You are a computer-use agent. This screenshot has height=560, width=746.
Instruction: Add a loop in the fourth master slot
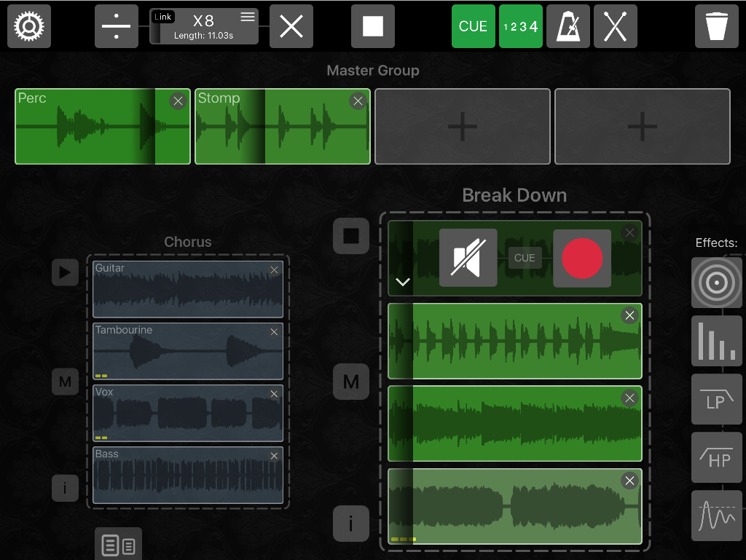click(643, 127)
